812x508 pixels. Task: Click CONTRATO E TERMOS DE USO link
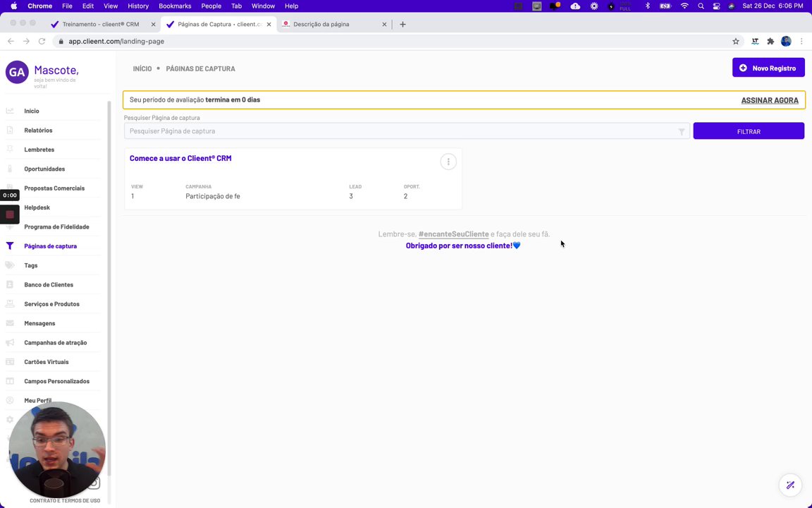pos(65,501)
